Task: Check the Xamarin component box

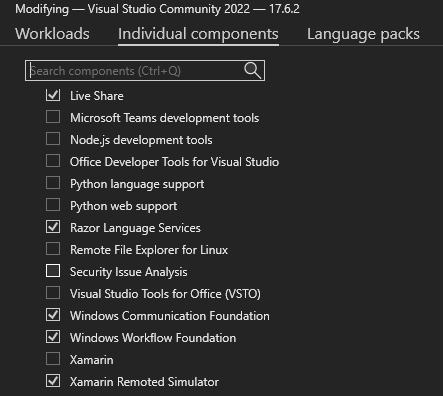Action: [x=53, y=359]
